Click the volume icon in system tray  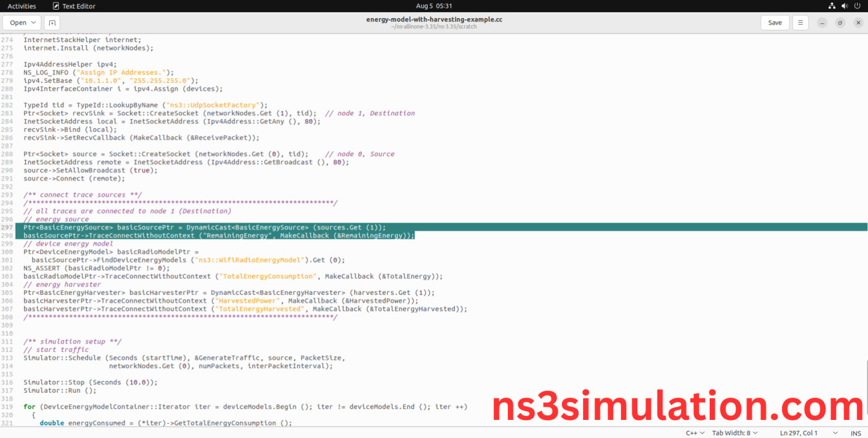[x=844, y=5]
